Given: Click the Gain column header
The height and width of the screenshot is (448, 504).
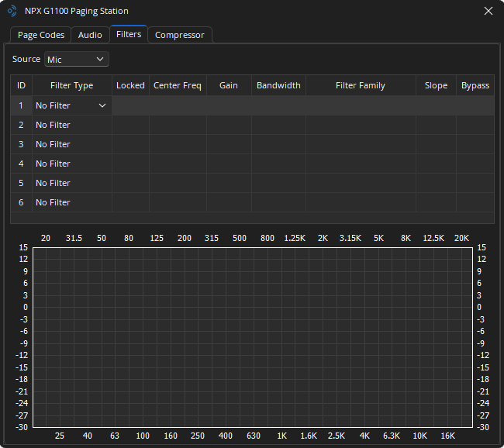Looking at the screenshot, I should pyautogui.click(x=228, y=85).
